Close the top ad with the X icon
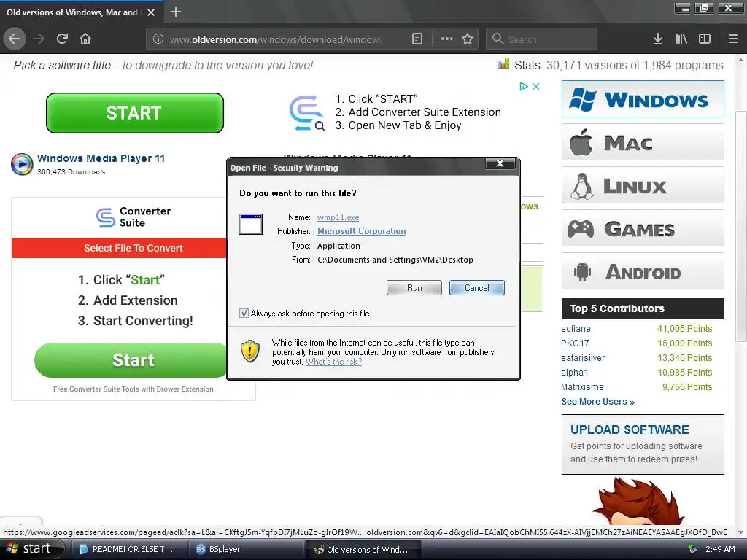The image size is (747, 560). 536,86
